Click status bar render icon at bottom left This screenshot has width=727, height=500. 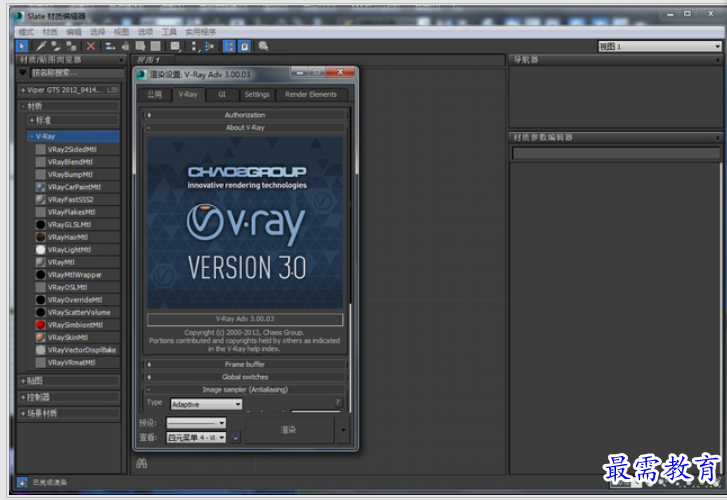(x=22, y=482)
